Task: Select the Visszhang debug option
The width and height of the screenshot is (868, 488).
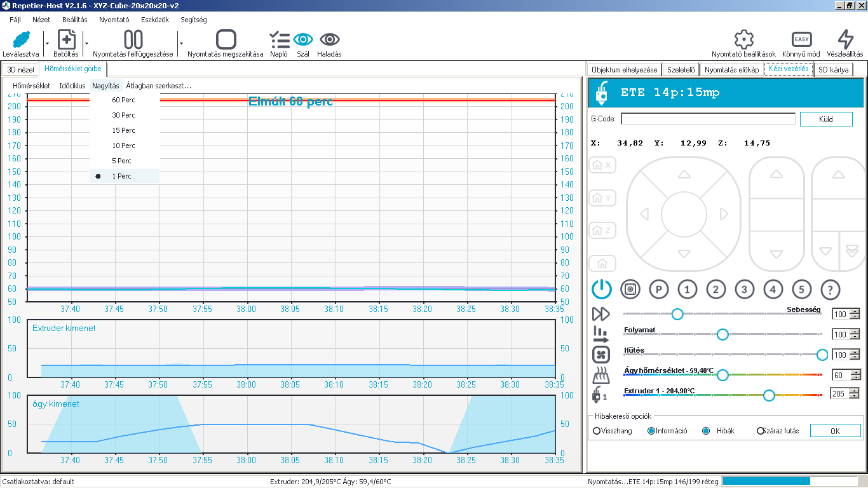Action: point(597,431)
